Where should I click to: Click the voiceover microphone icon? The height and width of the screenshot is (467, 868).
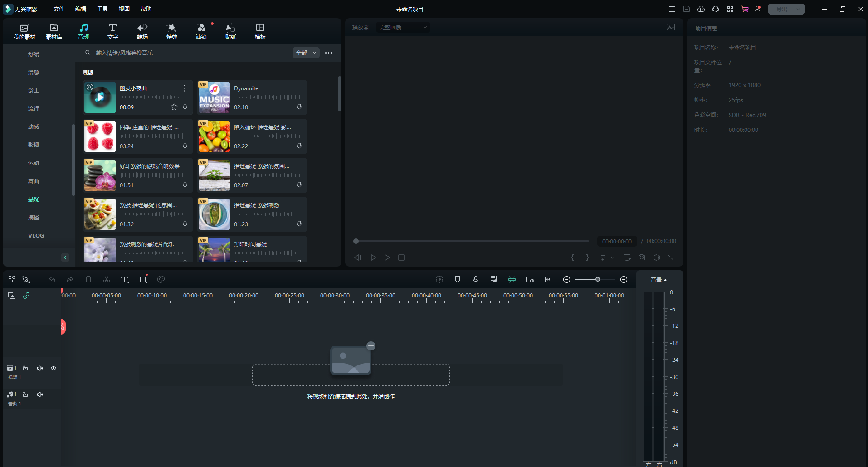click(x=476, y=280)
